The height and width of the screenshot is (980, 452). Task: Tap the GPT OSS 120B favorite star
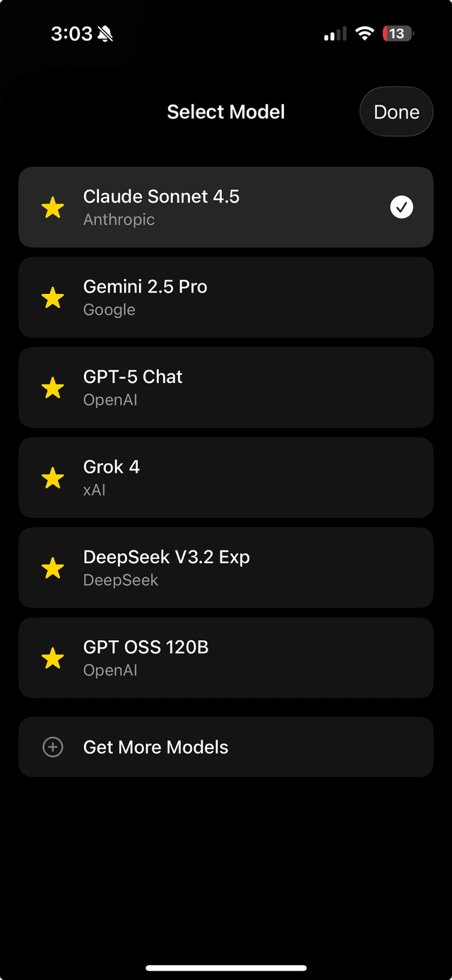pyautogui.click(x=53, y=659)
